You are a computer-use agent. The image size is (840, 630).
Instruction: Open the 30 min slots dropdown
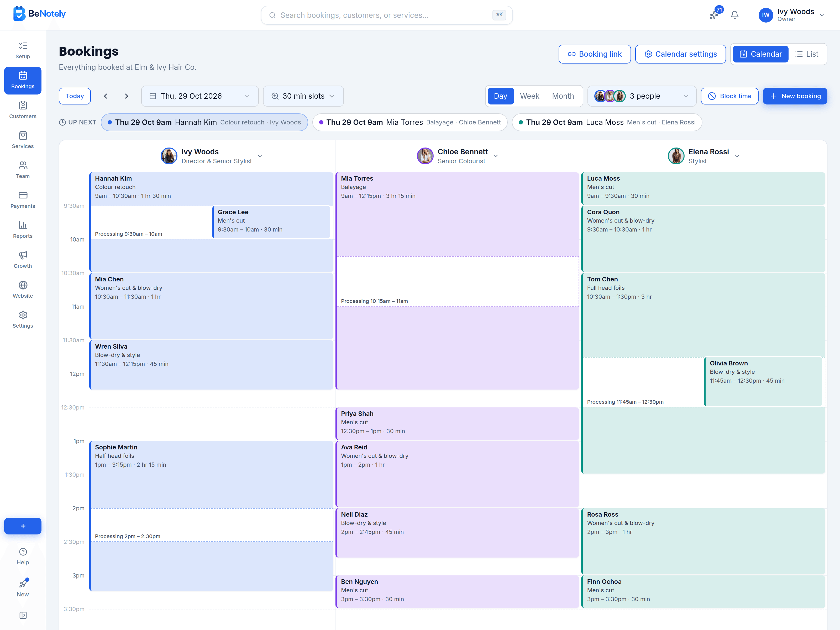pos(303,96)
